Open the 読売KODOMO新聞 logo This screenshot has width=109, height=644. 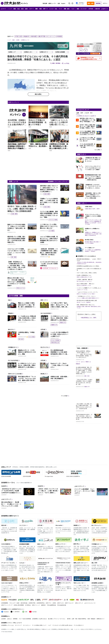pos(11,472)
